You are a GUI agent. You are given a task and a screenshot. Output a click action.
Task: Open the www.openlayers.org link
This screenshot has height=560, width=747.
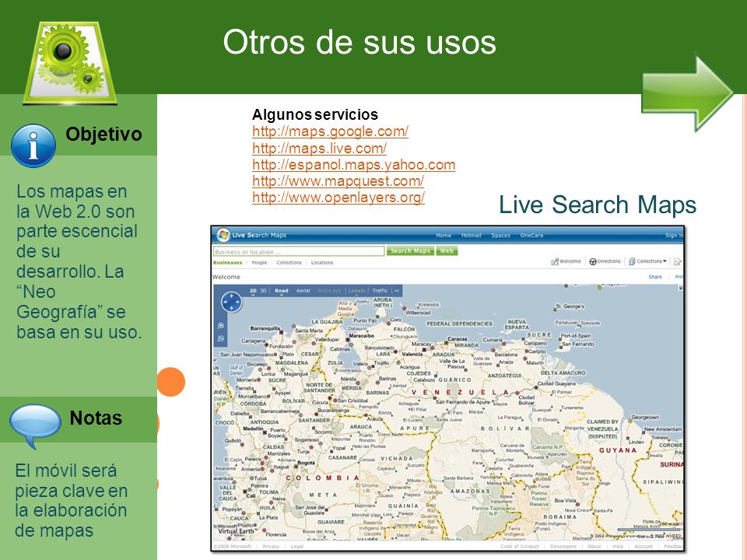pos(338,197)
